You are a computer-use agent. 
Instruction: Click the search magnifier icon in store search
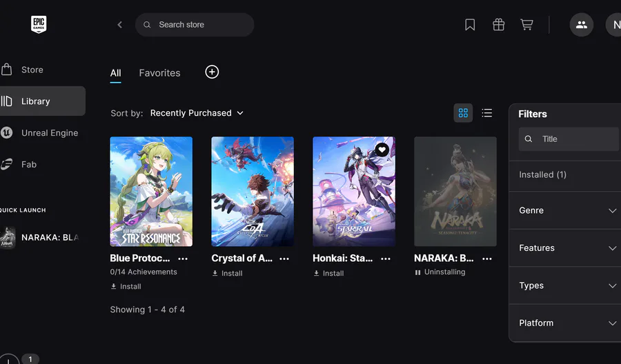pos(147,25)
